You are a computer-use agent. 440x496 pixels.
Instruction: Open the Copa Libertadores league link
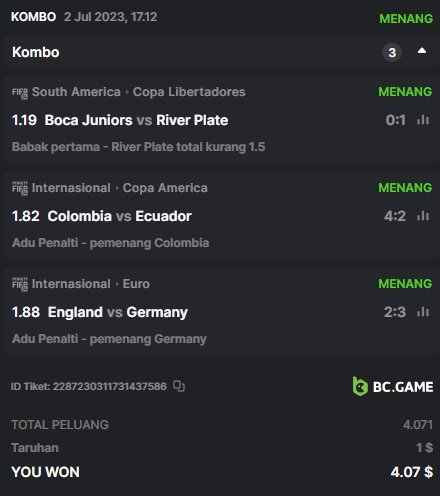(x=189, y=92)
